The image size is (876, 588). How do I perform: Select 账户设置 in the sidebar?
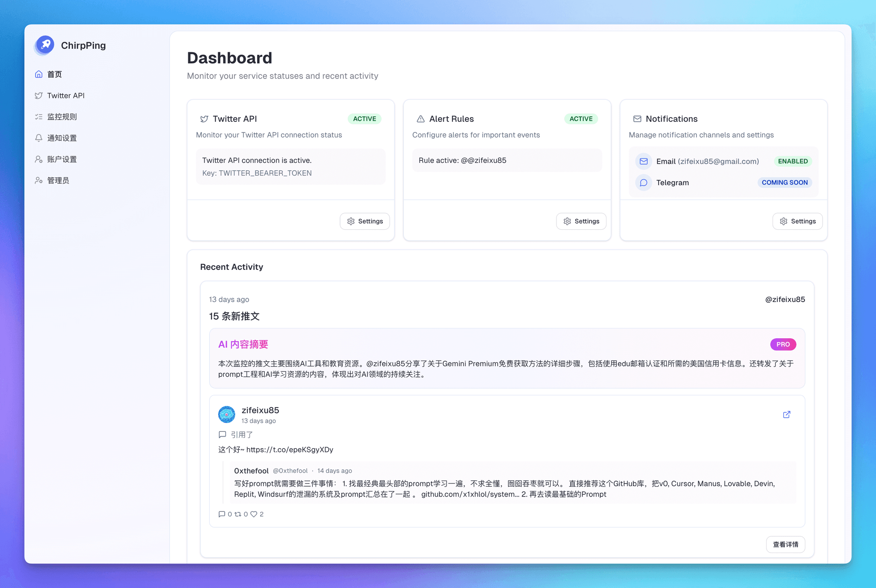pyautogui.click(x=62, y=159)
